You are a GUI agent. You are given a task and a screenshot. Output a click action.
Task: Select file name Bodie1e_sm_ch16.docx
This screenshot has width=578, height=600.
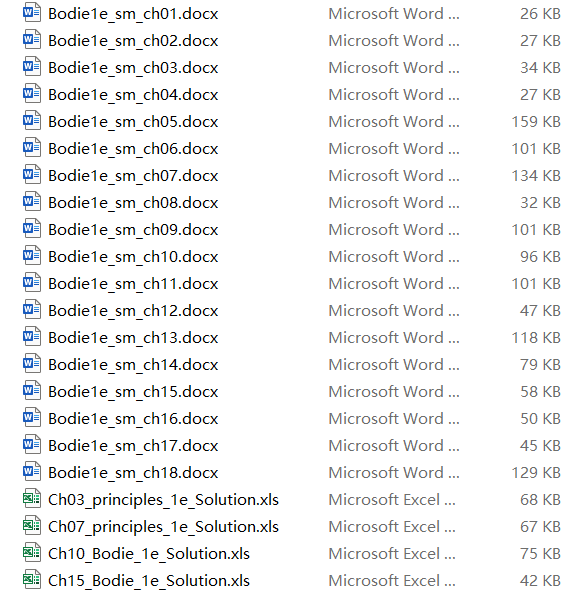tap(133, 418)
